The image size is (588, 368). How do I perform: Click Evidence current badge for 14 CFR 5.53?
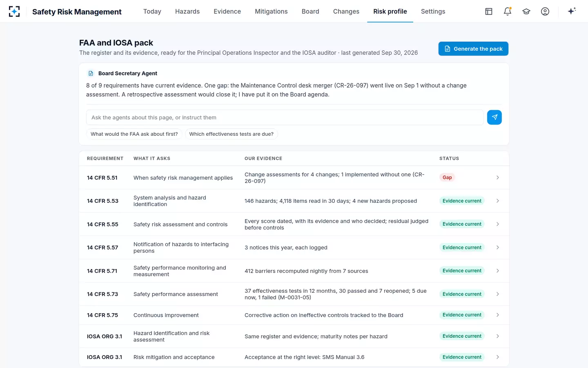pos(462,201)
